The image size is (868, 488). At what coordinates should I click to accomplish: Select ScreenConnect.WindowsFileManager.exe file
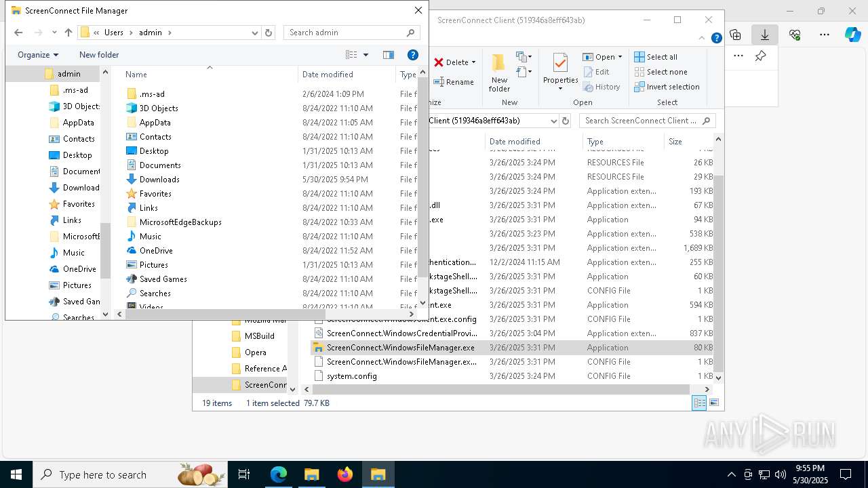click(x=400, y=348)
